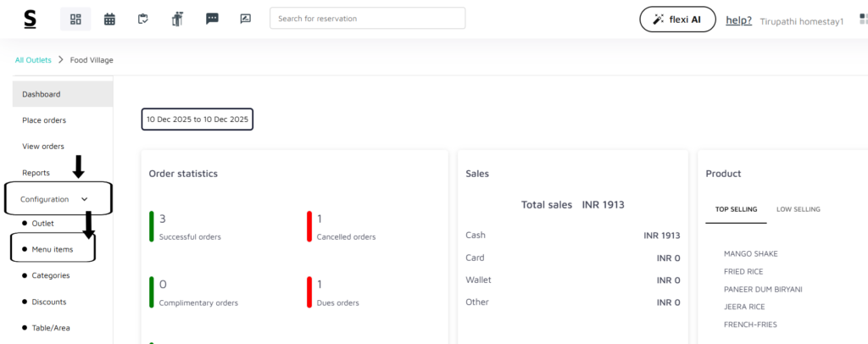Switch to the Top Selling tab
The image size is (868, 344).
pyautogui.click(x=735, y=209)
